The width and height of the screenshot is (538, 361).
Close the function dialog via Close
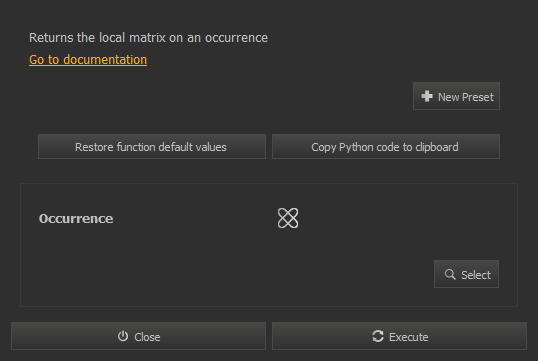click(x=138, y=336)
